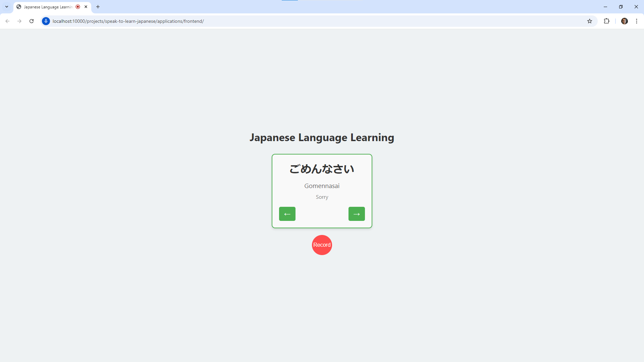Screen dimensions: 644x362
Task: Go to previous flashcard with left arrow
Action: (x=287, y=214)
